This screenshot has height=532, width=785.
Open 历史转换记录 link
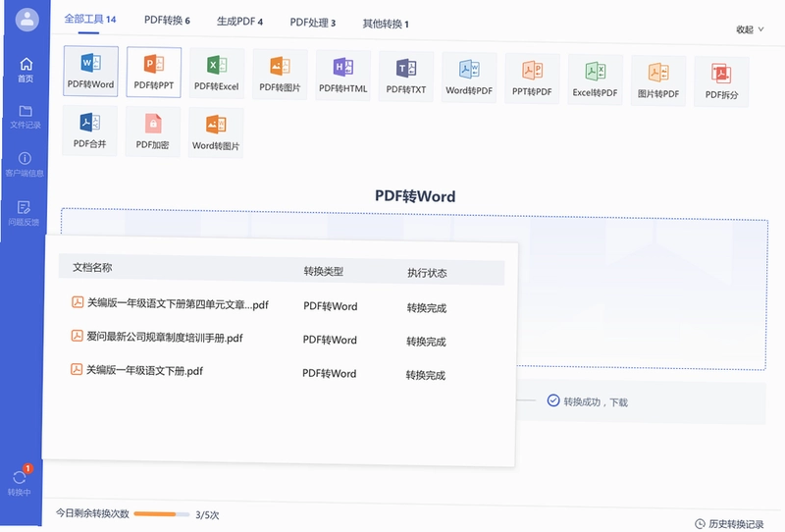click(x=730, y=524)
